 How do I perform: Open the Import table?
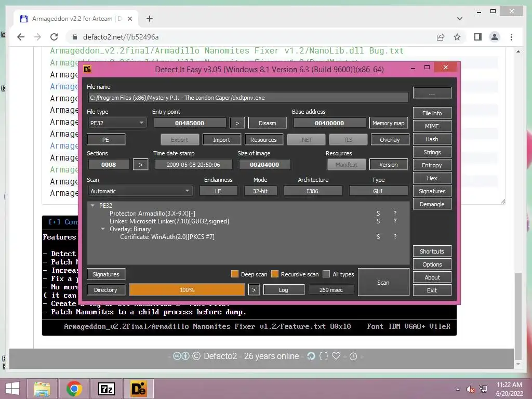(221, 139)
